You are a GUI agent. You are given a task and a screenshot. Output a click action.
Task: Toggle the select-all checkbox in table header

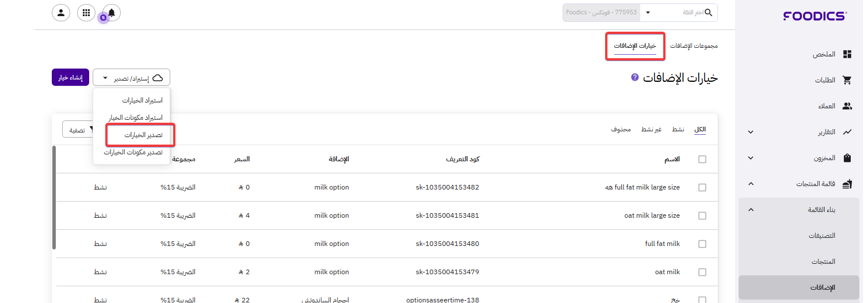point(702,160)
